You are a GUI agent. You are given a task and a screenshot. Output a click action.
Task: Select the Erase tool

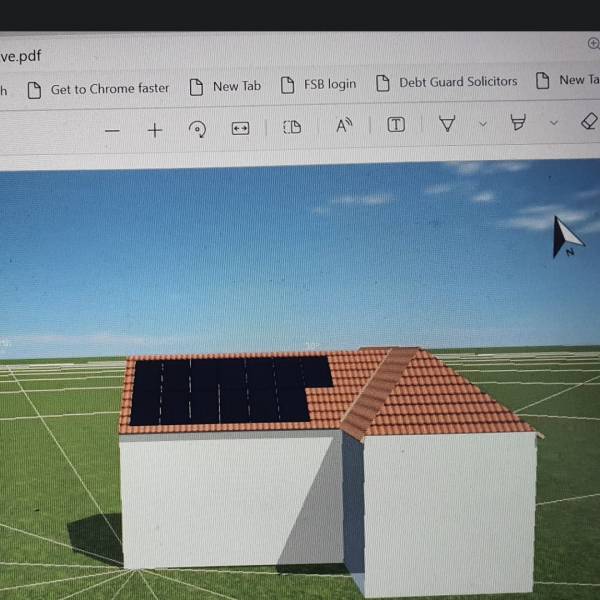(589, 121)
